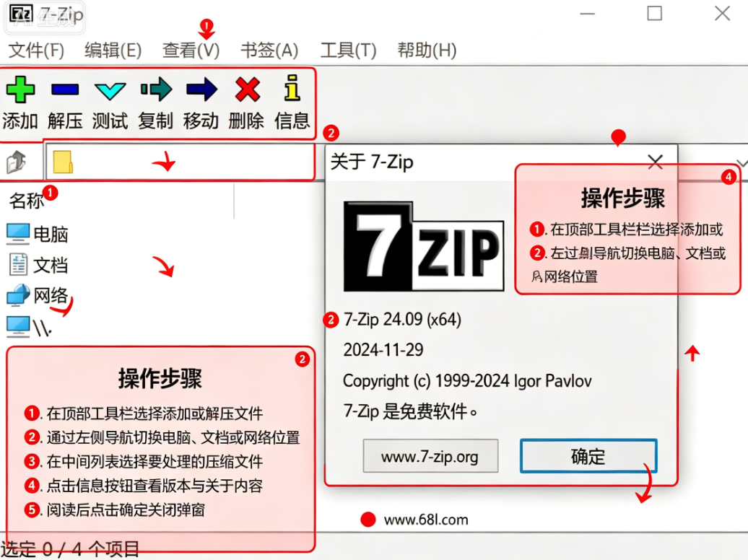The image size is (748, 560).
Task: Click the 7ZIP logo in About dialog
Action: tap(424, 246)
